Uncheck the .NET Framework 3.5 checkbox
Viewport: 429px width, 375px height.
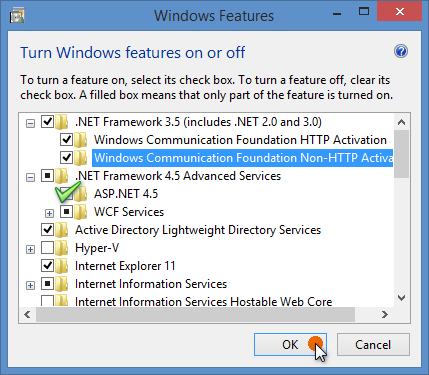click(48, 121)
